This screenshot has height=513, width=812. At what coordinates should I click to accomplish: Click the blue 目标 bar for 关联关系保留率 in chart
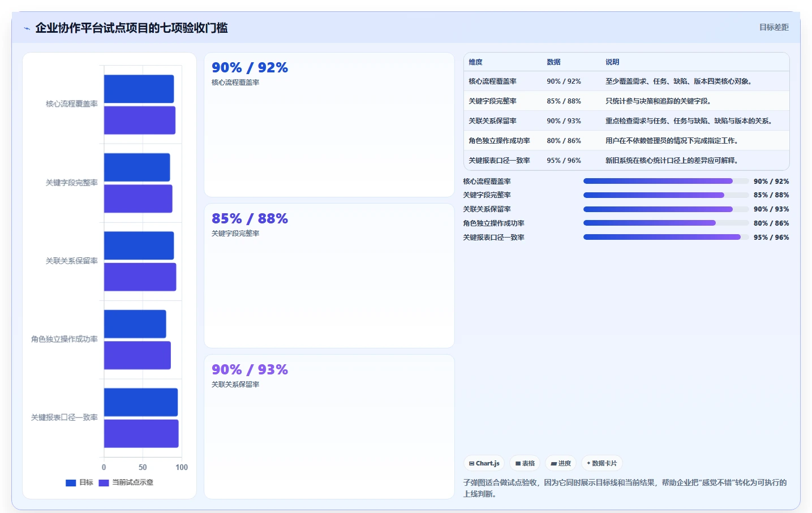click(139, 245)
